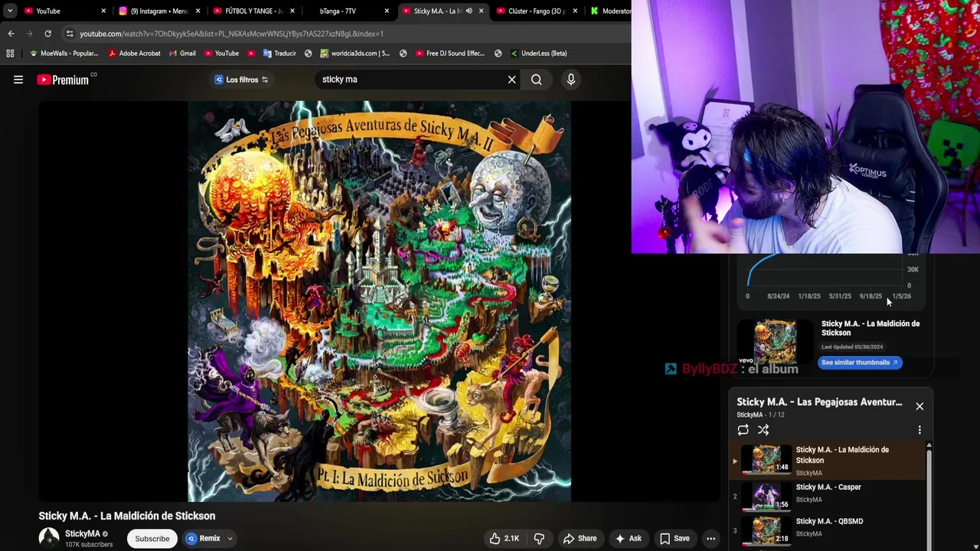Open the tab search dropdown arrow
The height and width of the screenshot is (551, 980).
(9, 11)
